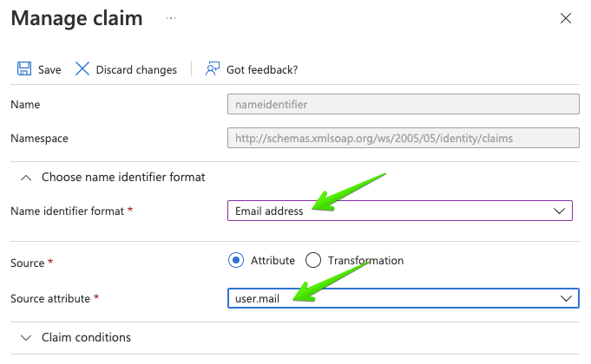Click the Namespace URL field
Viewport: 591px width, 364px height.
coord(404,138)
